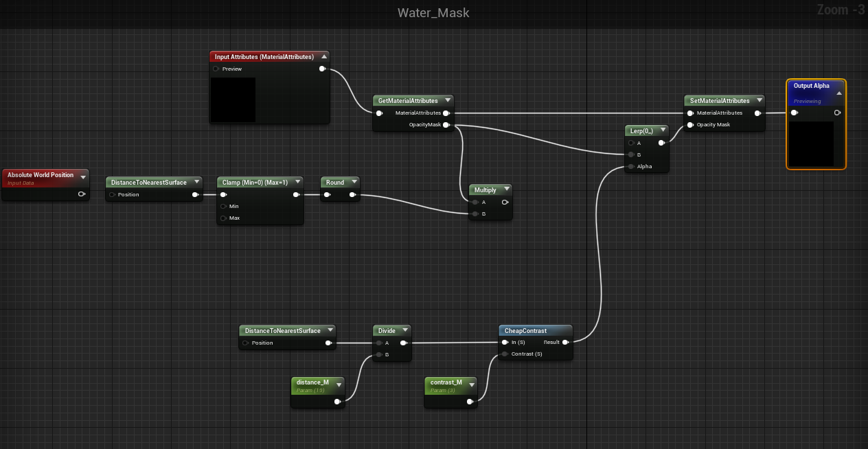Select the Divide node by its title
This screenshot has width=868, height=449.
387,331
